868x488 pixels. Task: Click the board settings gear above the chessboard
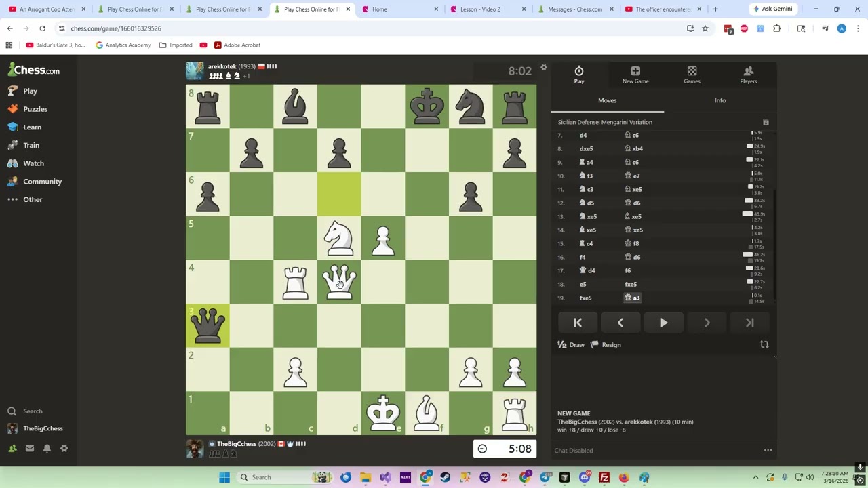click(543, 68)
